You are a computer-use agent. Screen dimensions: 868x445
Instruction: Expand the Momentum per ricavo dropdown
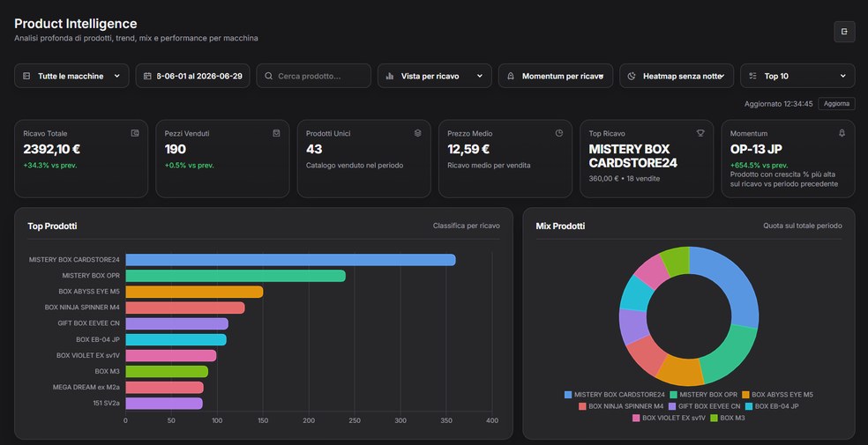pyautogui.click(x=555, y=76)
